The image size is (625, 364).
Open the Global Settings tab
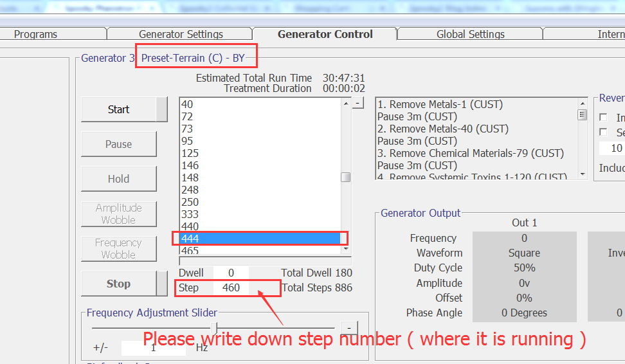(x=470, y=34)
